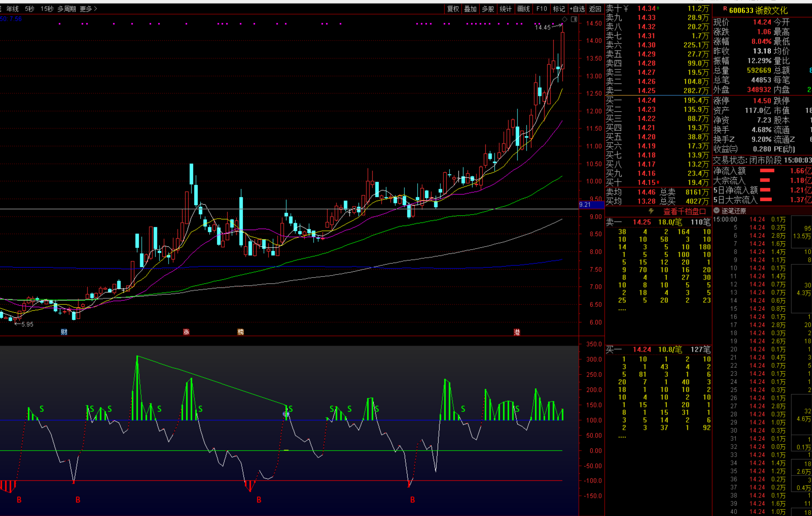Click the red bar beside 大宗流入

[765, 180]
